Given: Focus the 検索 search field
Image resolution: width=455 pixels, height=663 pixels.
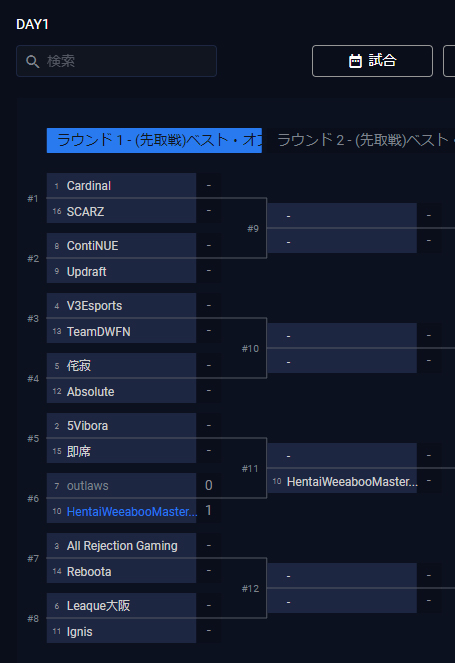Looking at the screenshot, I should coord(116,61).
